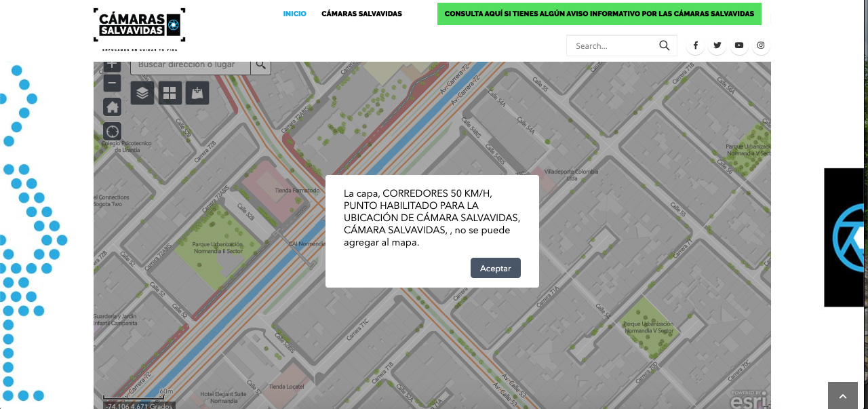Open the CÁMARAS SALVAVIDAS menu item
This screenshot has width=868, height=409.
(361, 14)
